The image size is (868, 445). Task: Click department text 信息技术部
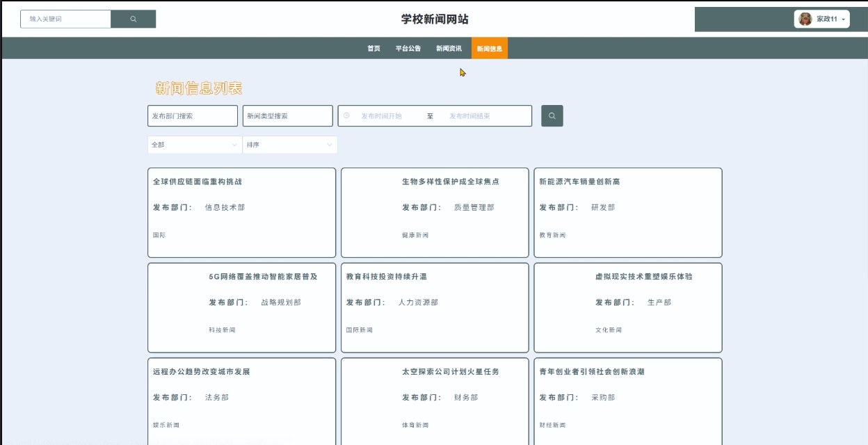point(225,207)
